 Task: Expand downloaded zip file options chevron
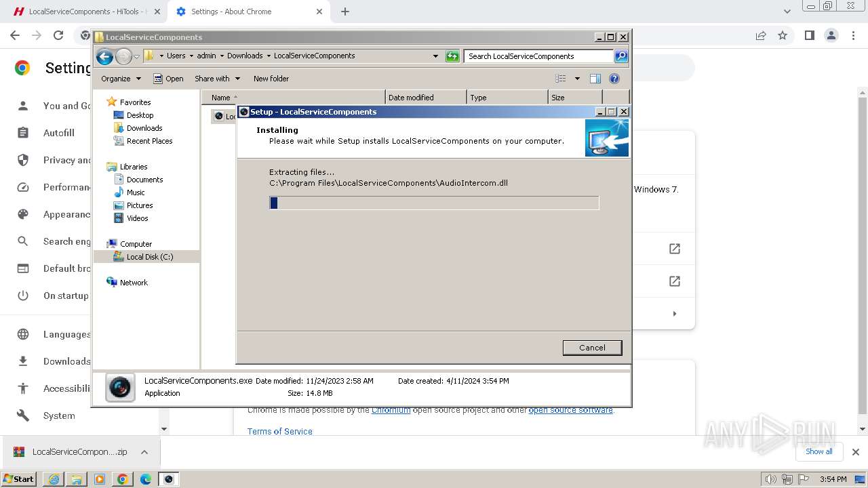[x=144, y=452]
